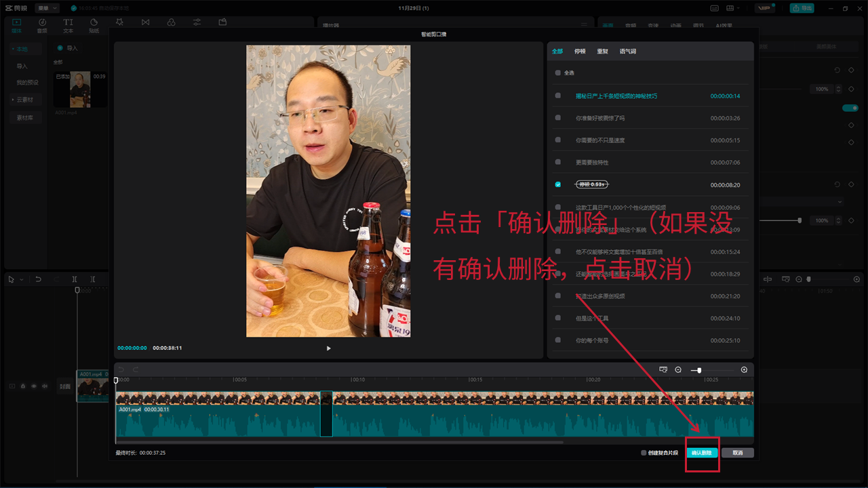
Task: Check the 你的每个账号 row checkbox
Action: [x=558, y=340]
